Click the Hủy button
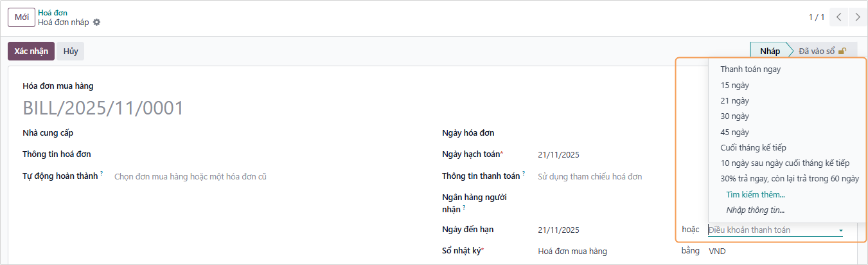 [71, 51]
